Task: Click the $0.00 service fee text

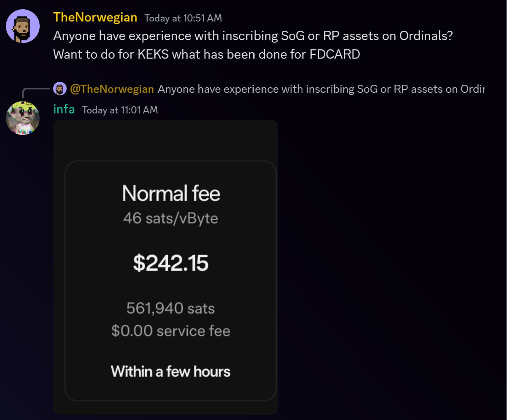Action: coord(171,331)
